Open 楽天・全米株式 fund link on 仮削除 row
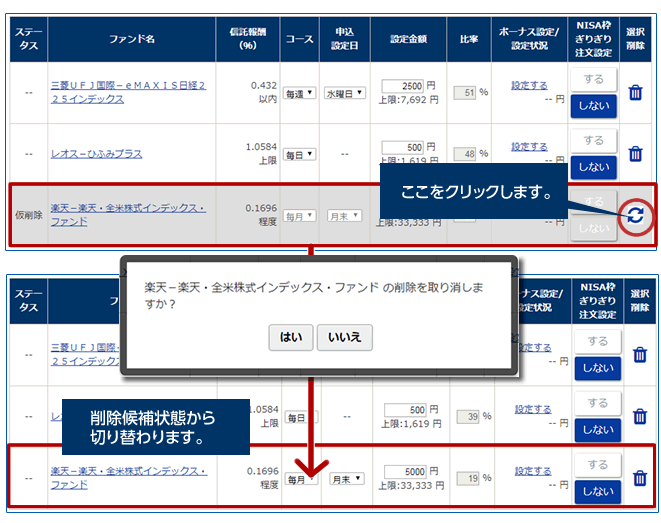Image resolution: width=661 pixels, height=523 pixels. tap(128, 215)
